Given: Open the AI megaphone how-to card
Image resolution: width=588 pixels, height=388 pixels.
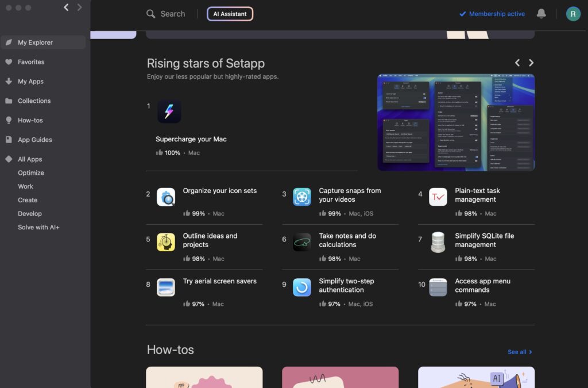Looking at the screenshot, I should coord(476,377).
